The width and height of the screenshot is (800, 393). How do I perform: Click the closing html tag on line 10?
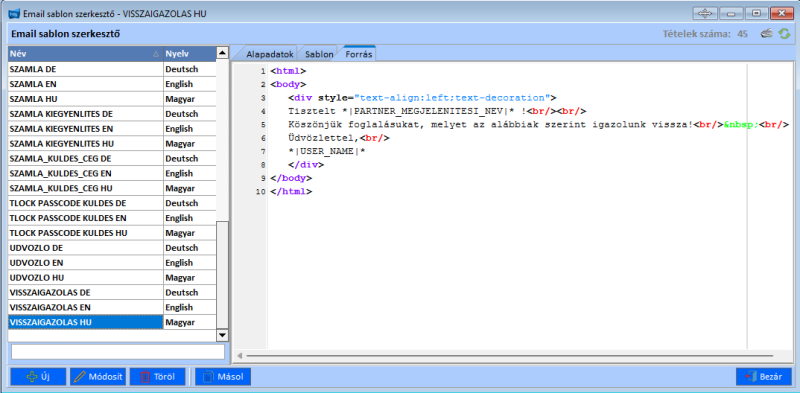(291, 192)
